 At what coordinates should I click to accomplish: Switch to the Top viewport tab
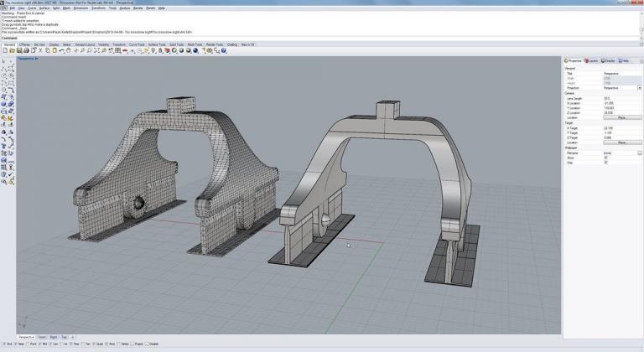click(x=64, y=337)
